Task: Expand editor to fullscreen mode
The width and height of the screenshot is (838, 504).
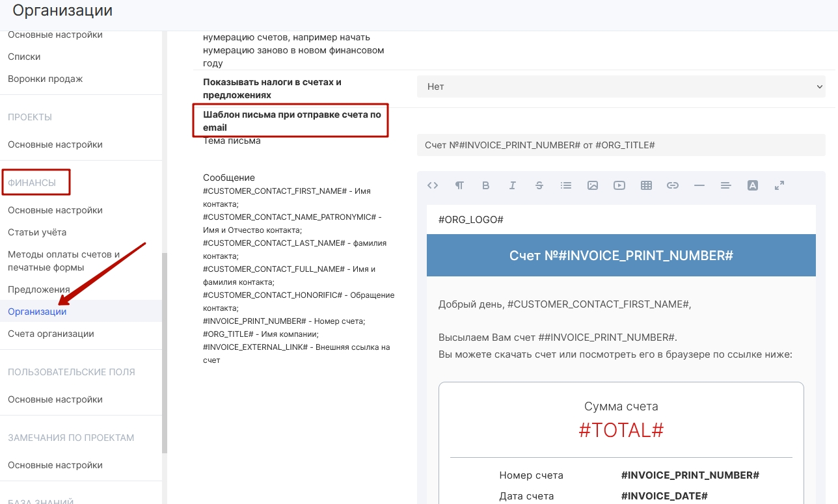Action: click(x=779, y=185)
